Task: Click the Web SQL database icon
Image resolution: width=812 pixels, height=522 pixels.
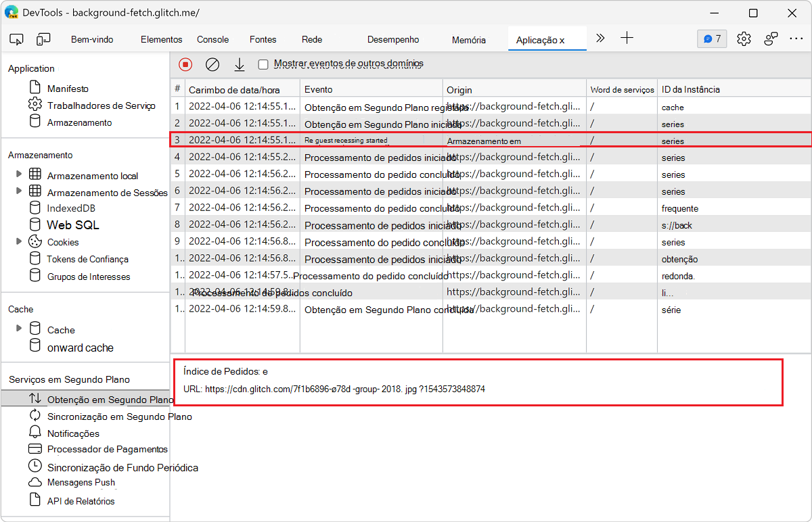Action: coord(35,224)
